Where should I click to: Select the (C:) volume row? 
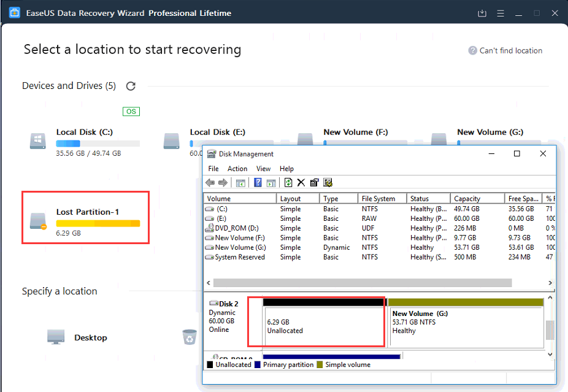pos(379,209)
